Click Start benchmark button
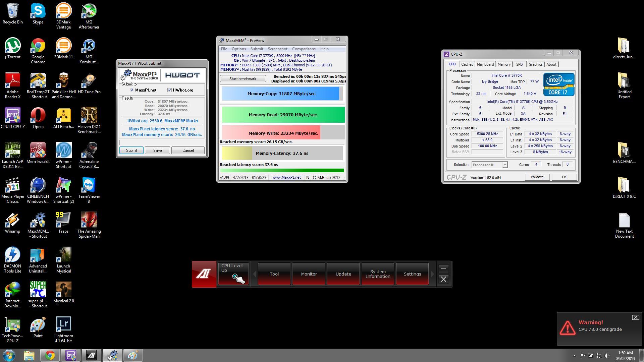This screenshot has height=362, width=644. 243,79
